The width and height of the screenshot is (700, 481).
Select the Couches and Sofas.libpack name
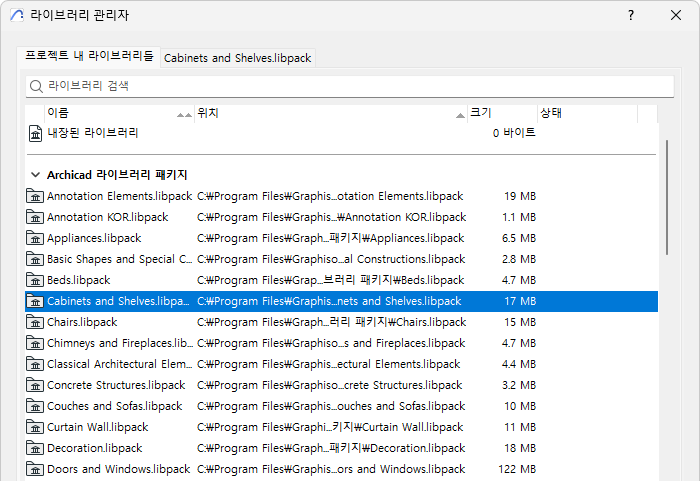(x=115, y=406)
